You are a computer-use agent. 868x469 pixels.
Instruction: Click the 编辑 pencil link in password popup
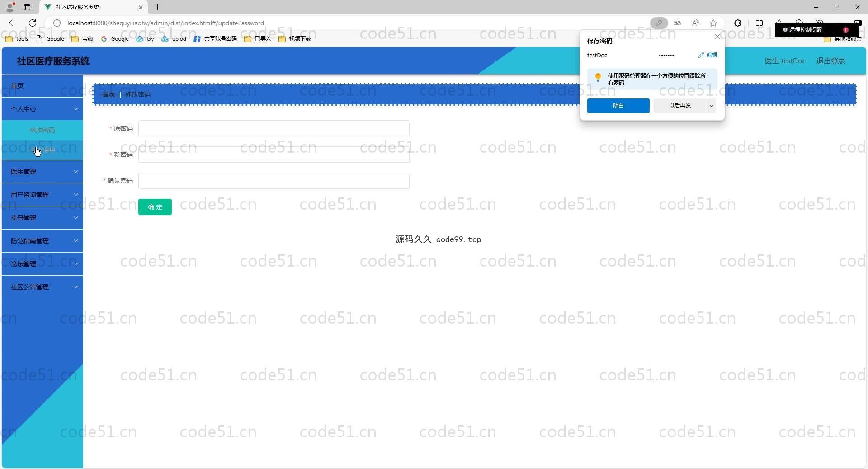coord(708,55)
